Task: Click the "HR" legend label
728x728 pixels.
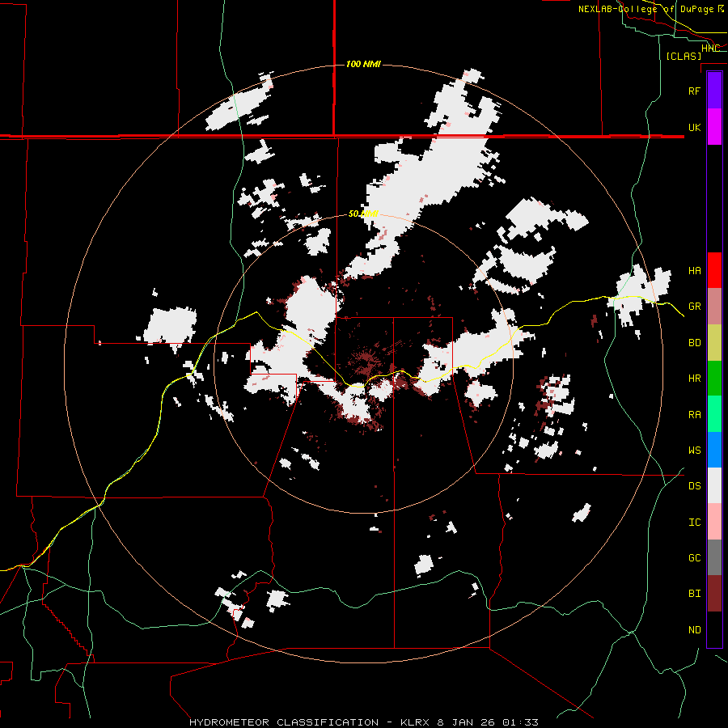Action: pos(694,379)
